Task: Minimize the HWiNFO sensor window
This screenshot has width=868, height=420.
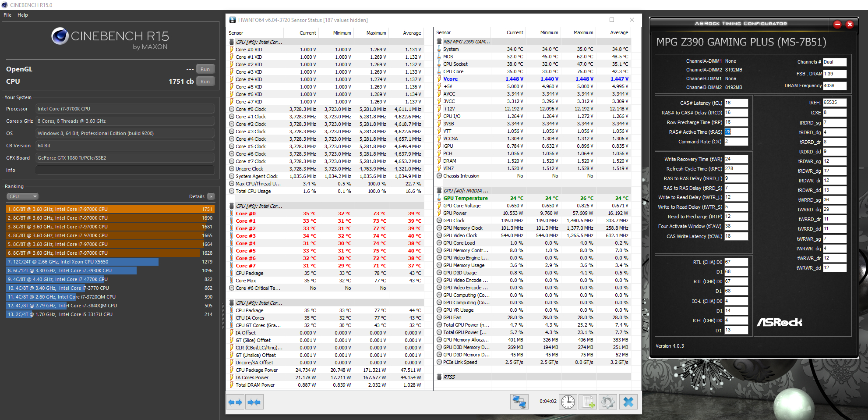Action: click(592, 20)
